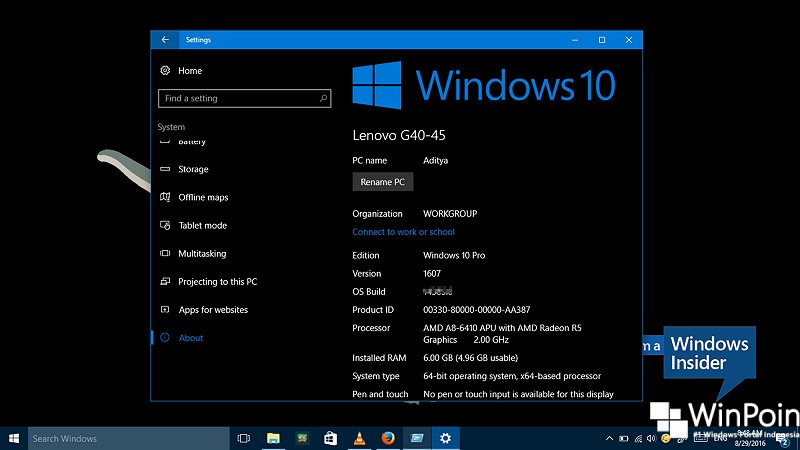The height and width of the screenshot is (450, 800).
Task: Click the Wi-Fi network tray icon
Action: [638, 438]
